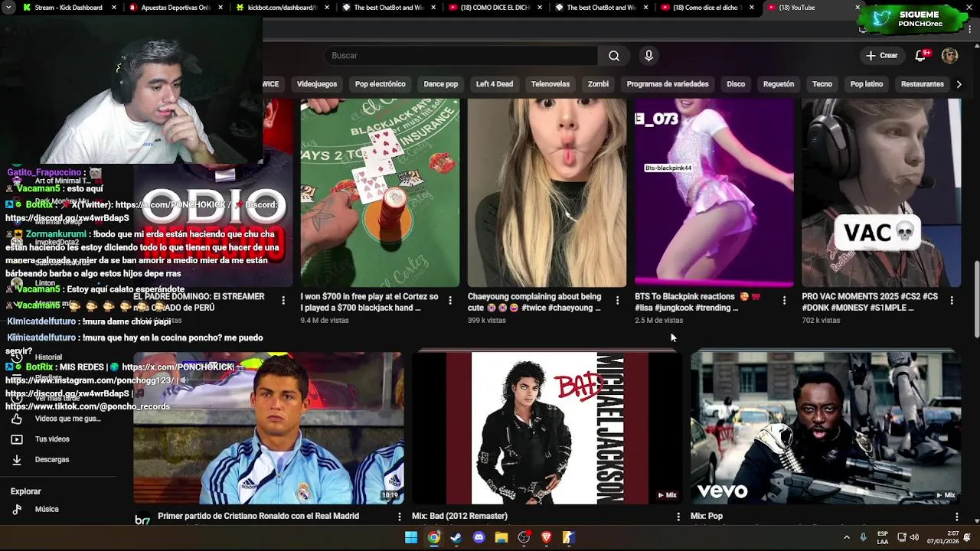The image size is (980, 551).
Task: Open Música under Explorar
Action: [x=47, y=510]
